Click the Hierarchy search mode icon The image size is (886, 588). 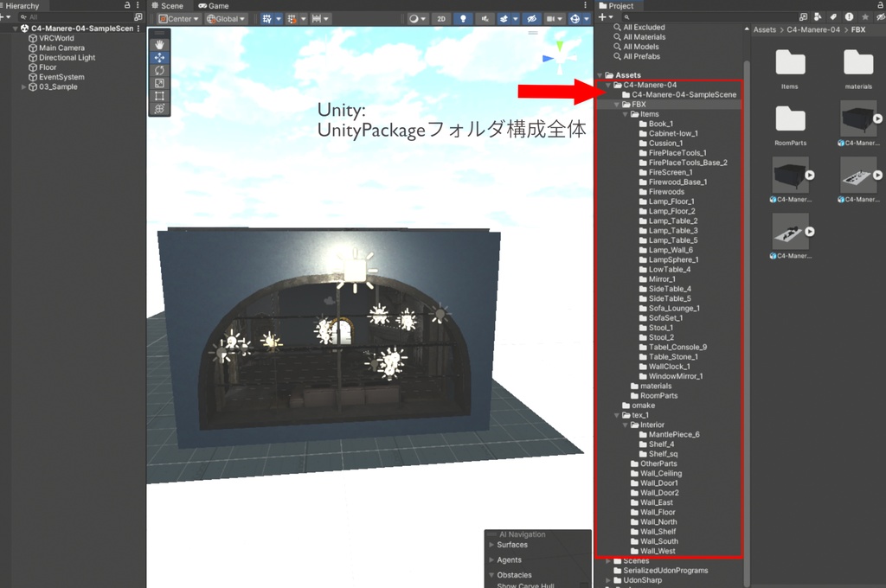(x=138, y=17)
